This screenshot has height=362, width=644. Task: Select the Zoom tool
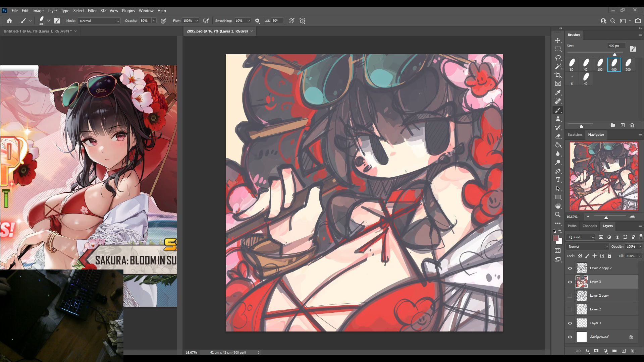coord(558,215)
